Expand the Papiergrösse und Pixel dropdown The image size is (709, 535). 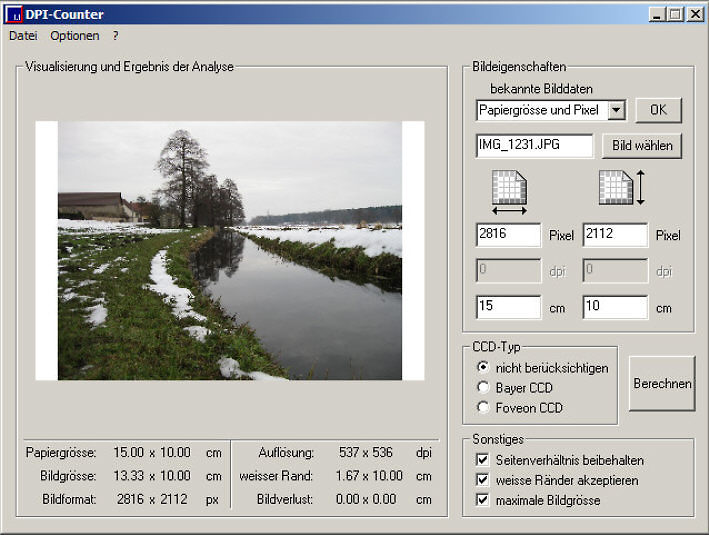tap(616, 110)
